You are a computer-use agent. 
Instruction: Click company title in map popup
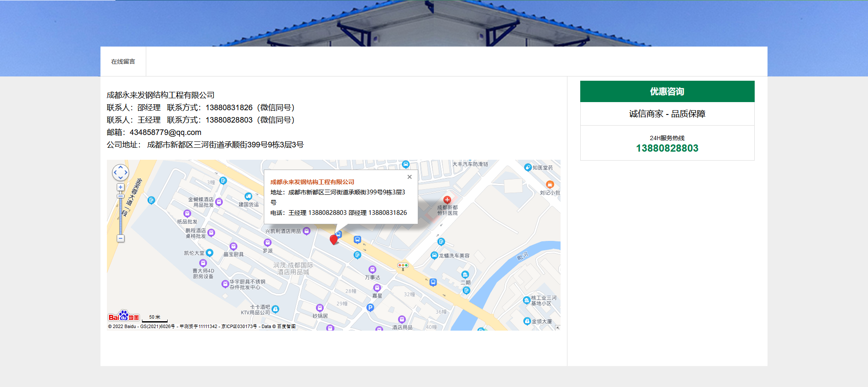pyautogui.click(x=312, y=182)
